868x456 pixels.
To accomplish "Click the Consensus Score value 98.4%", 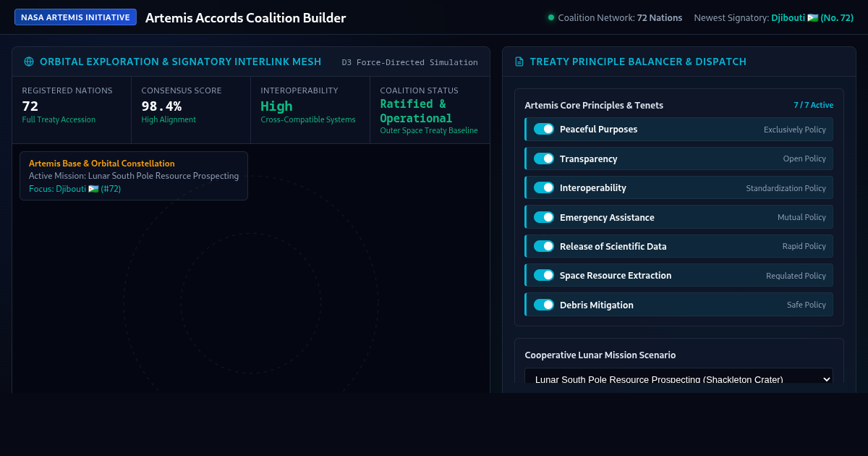I will pyautogui.click(x=161, y=106).
